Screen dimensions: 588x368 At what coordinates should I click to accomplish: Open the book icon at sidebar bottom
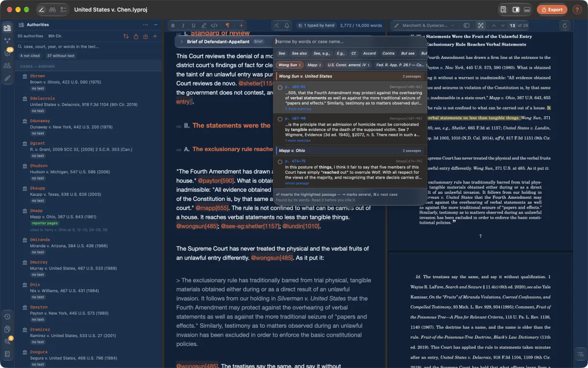[x=7, y=354]
